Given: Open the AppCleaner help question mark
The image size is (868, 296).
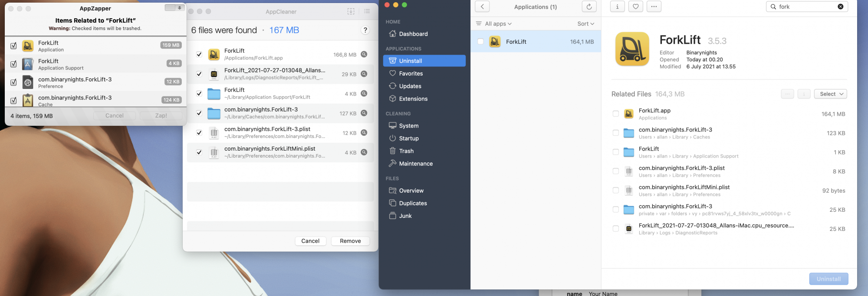Looking at the screenshot, I should [365, 30].
